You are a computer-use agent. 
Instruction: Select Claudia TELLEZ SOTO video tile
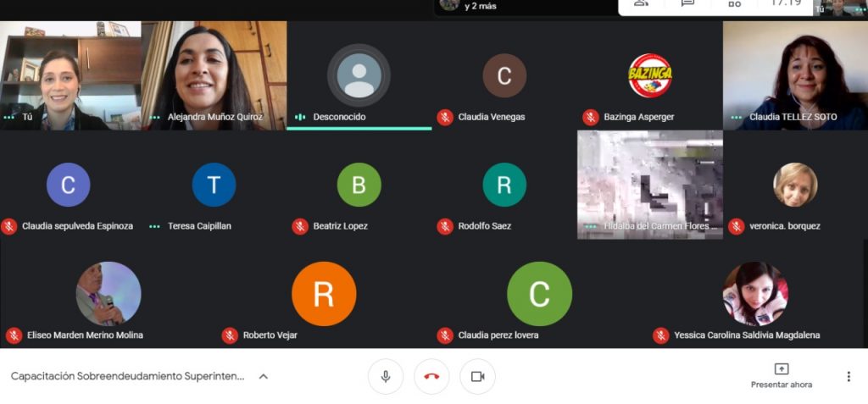(795, 75)
